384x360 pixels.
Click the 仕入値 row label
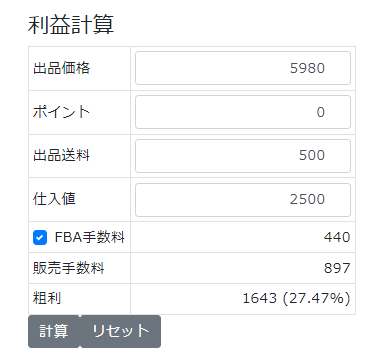tap(54, 199)
